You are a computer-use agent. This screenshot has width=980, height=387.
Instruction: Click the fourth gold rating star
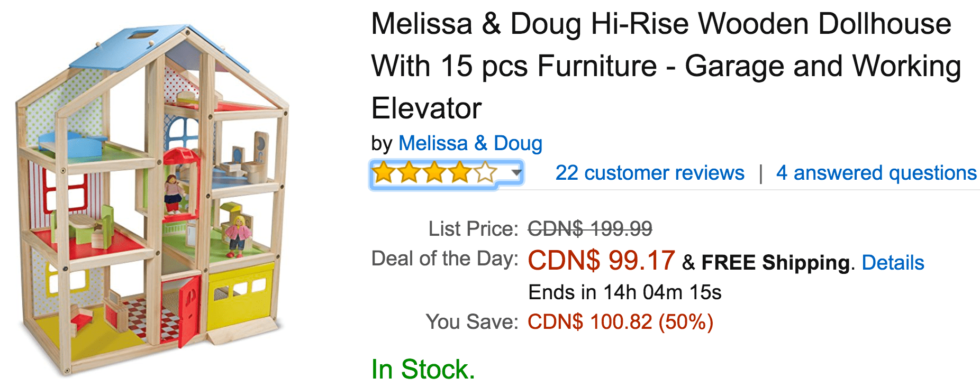click(460, 172)
